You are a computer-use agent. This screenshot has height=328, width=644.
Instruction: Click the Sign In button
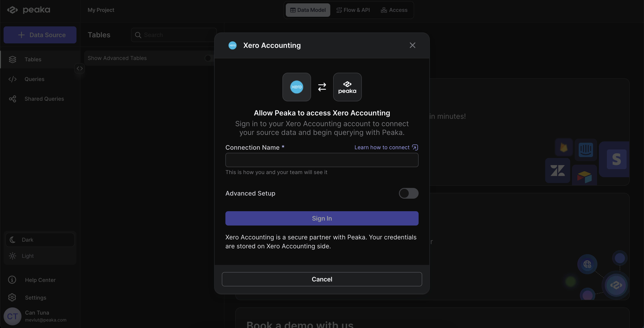322,218
